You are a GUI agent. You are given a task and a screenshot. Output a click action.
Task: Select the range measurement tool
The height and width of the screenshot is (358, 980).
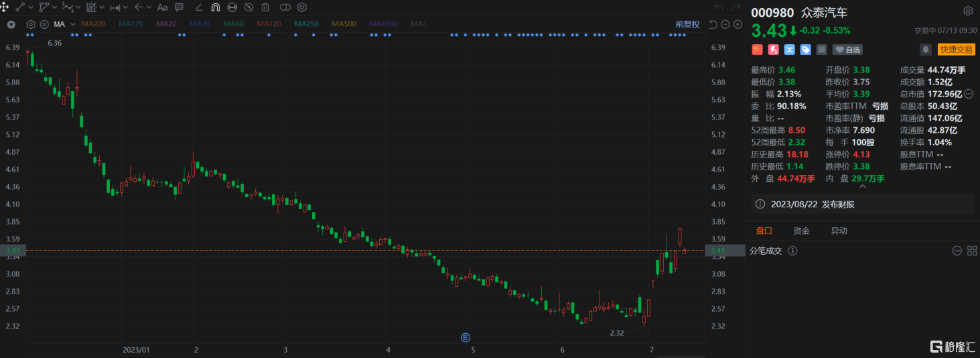115,8
